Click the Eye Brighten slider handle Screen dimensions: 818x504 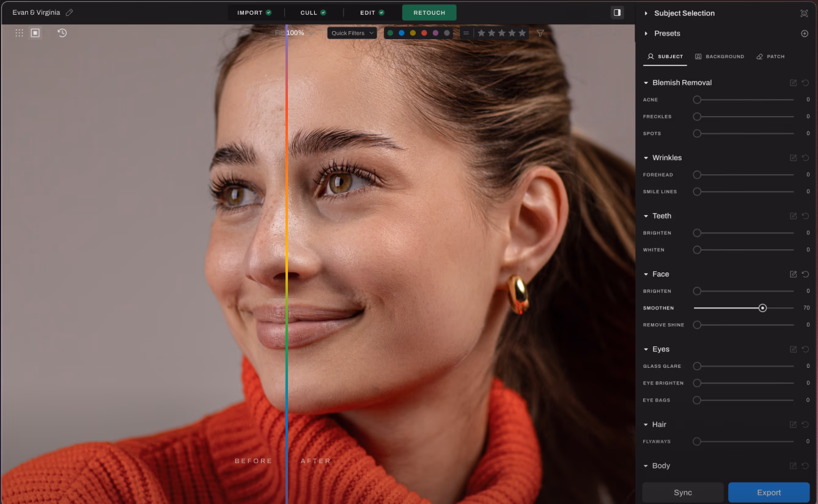click(697, 383)
